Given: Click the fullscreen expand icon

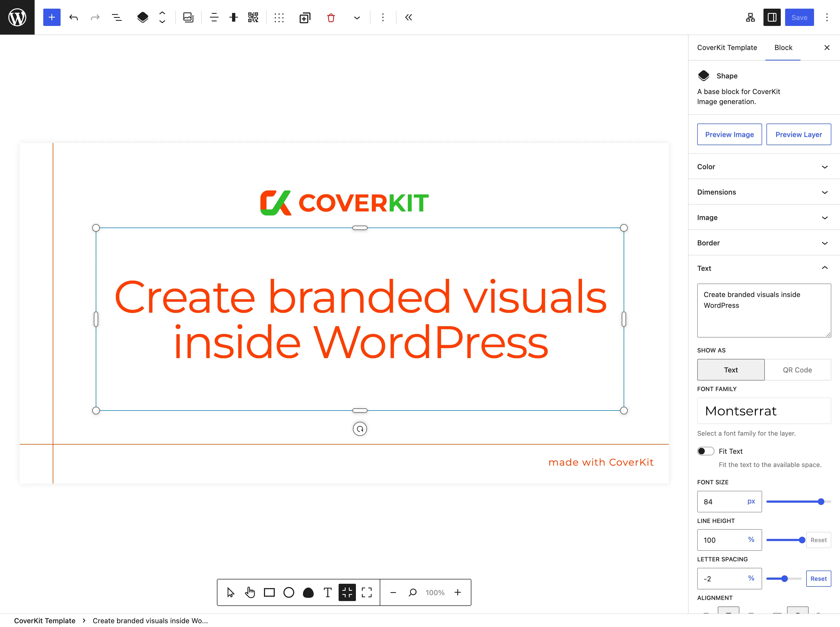Looking at the screenshot, I should [366, 592].
